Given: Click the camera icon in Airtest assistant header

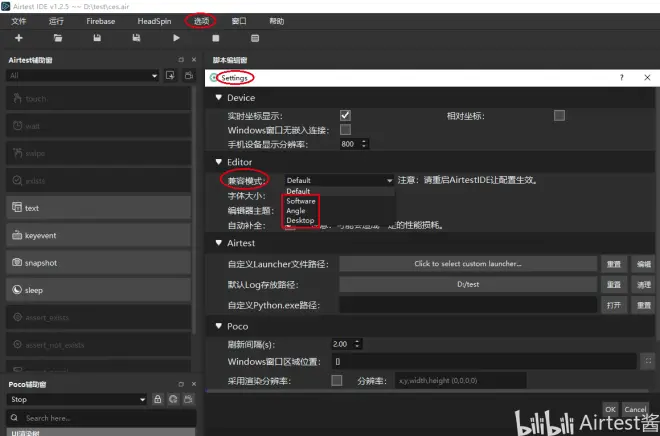Looking at the screenshot, I should 189,75.
